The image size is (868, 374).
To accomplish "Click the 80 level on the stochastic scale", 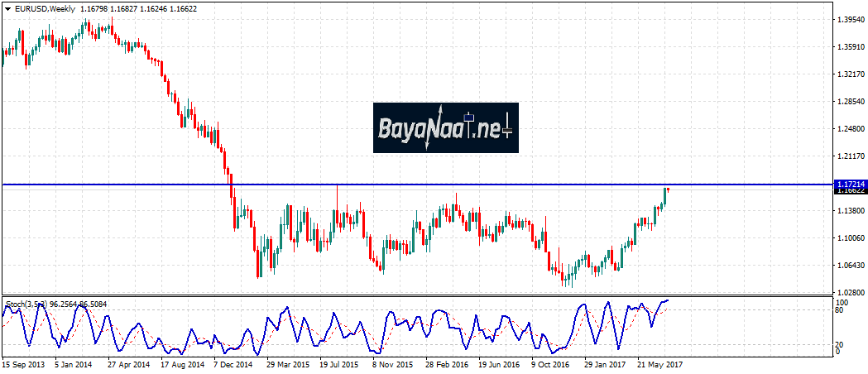I will pos(837,310).
